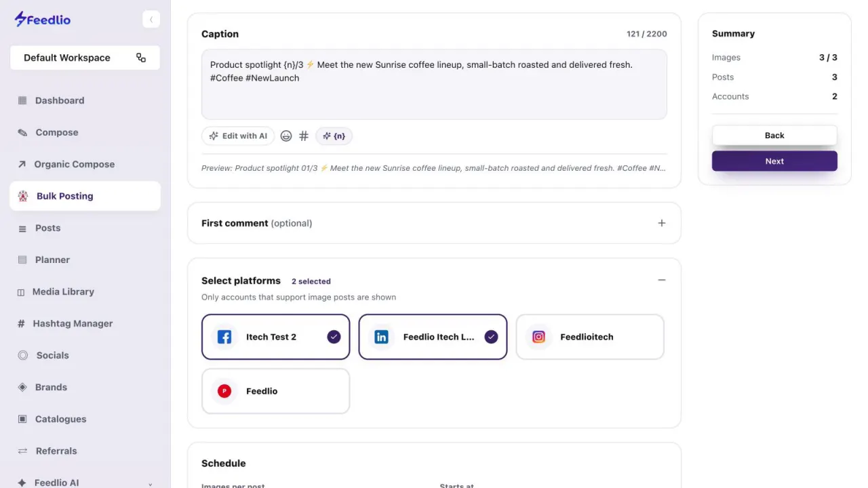Select the Feedlioitech Instagram account
This screenshot has width=868, height=488.
pos(590,337)
